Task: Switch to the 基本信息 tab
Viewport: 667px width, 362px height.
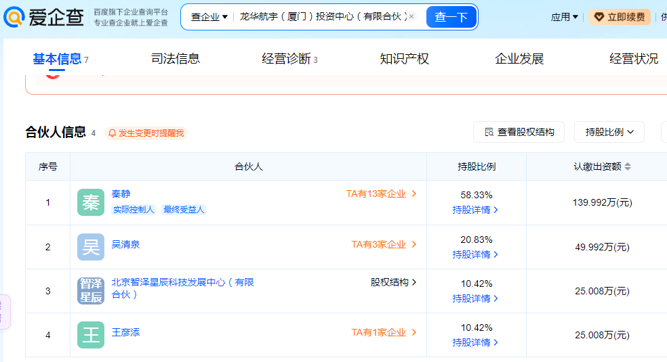Action: pyautogui.click(x=57, y=59)
